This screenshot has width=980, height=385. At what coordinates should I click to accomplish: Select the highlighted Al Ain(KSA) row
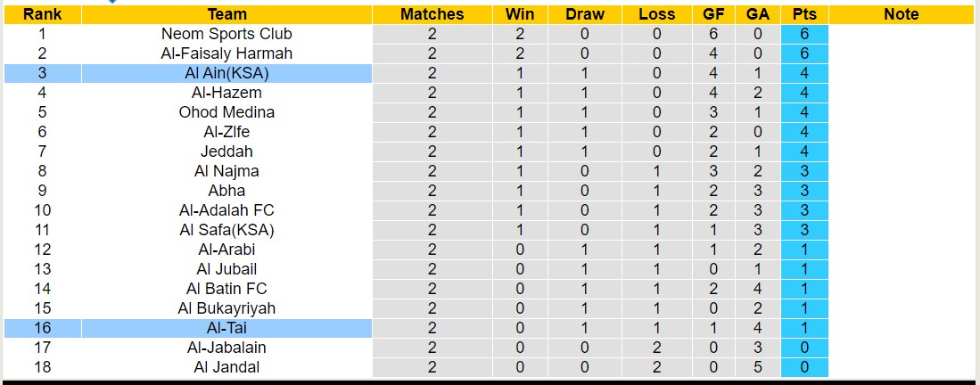pos(226,73)
